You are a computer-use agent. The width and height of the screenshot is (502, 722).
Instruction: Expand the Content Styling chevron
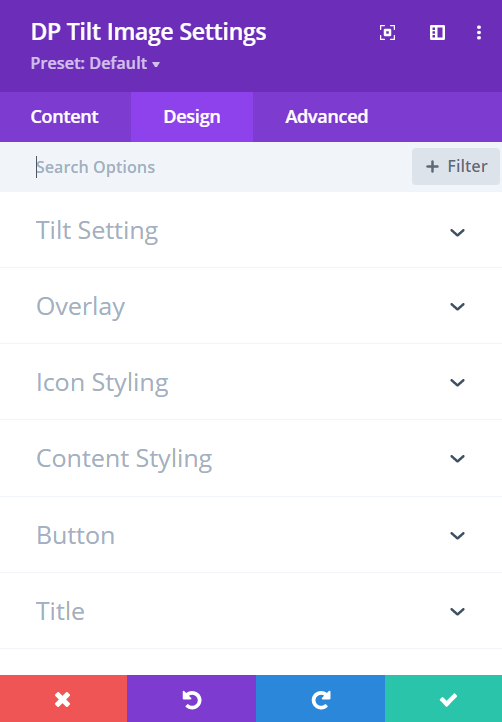[457, 458]
